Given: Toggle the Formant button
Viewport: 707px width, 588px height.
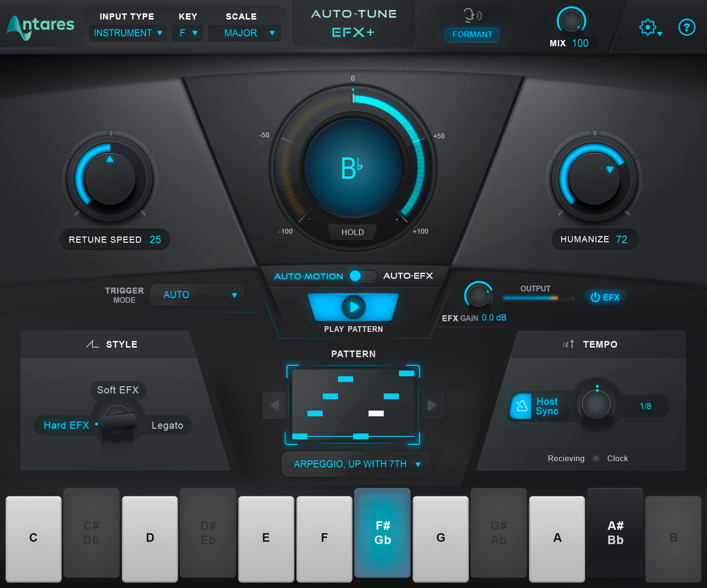Looking at the screenshot, I should [472, 34].
